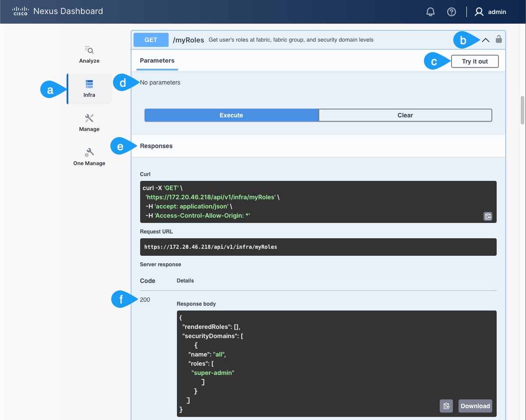Screen dimensions: 526x420
Task: Expand the Responses section
Action: (x=156, y=146)
